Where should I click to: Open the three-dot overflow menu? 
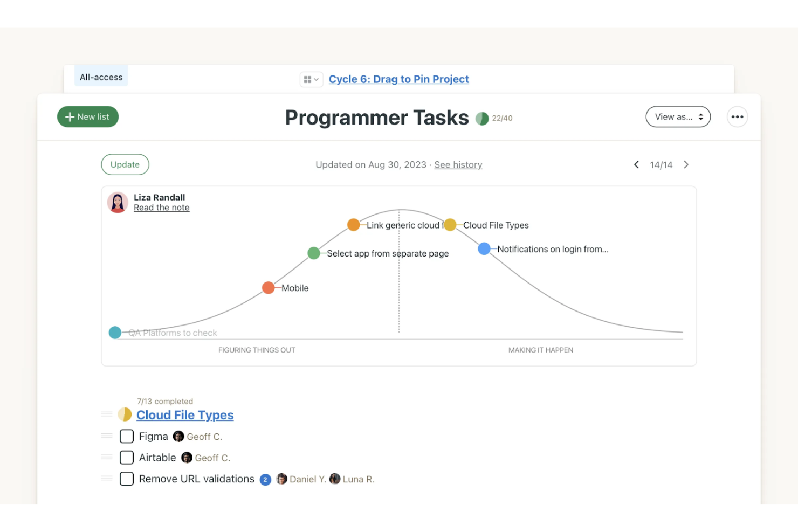(737, 116)
